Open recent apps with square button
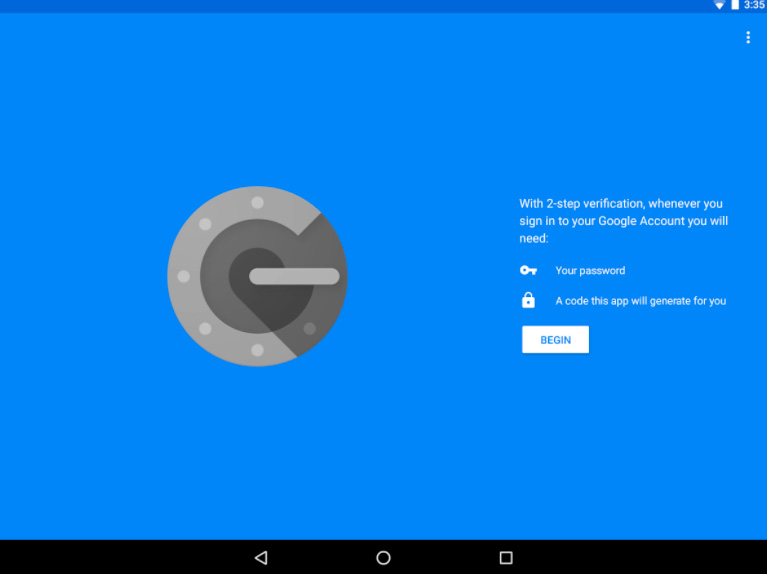 [x=506, y=557]
